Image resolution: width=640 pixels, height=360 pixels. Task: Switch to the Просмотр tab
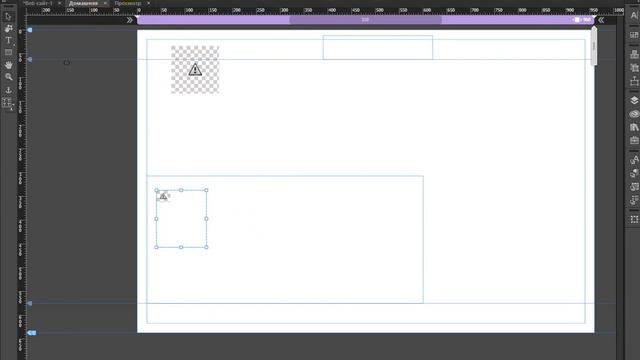coord(128,3)
